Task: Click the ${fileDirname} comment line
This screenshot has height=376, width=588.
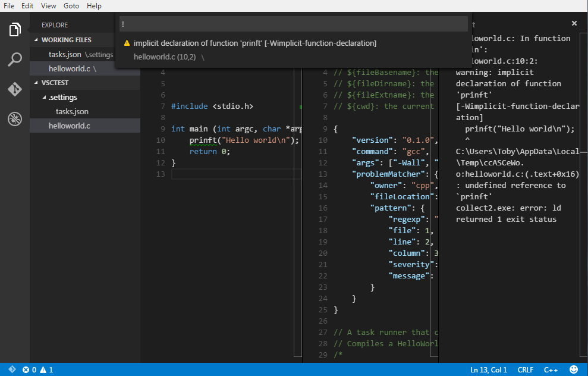Action: coord(383,84)
